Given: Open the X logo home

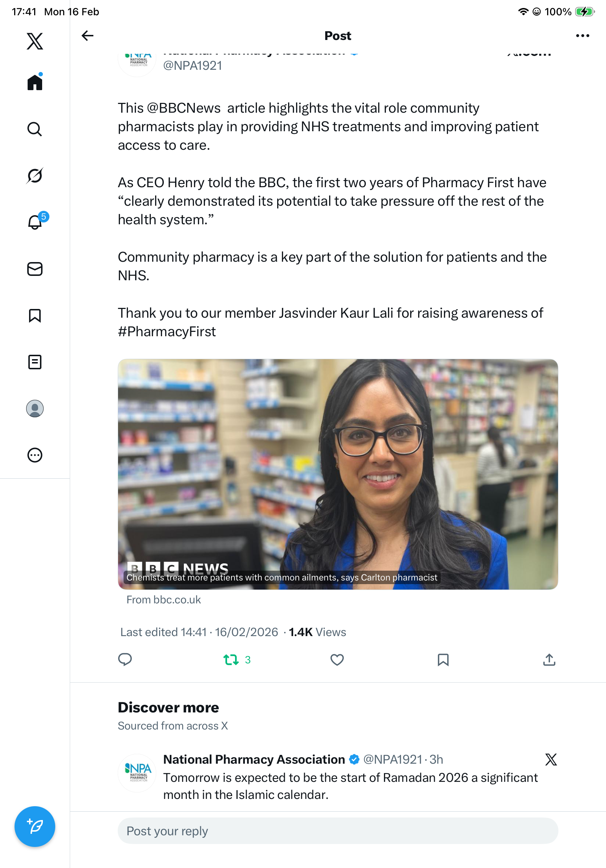Looking at the screenshot, I should coord(35,41).
